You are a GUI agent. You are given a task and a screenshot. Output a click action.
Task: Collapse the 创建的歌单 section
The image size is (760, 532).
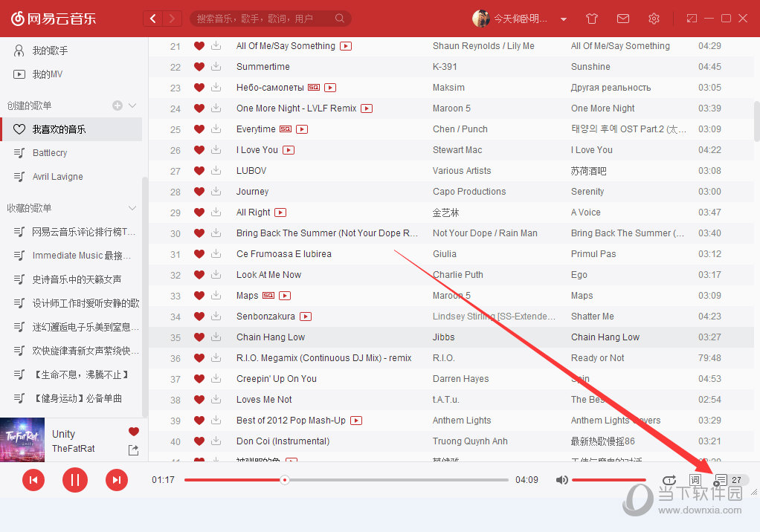pos(133,106)
